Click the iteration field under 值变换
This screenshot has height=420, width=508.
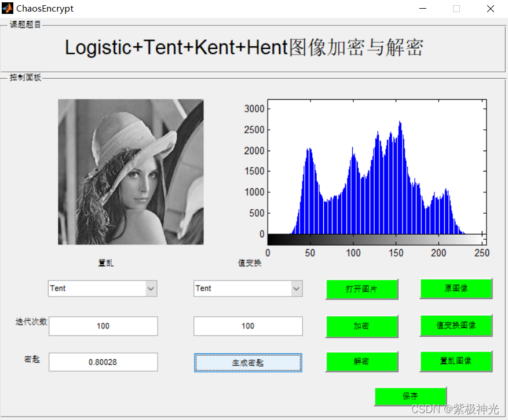(248, 326)
